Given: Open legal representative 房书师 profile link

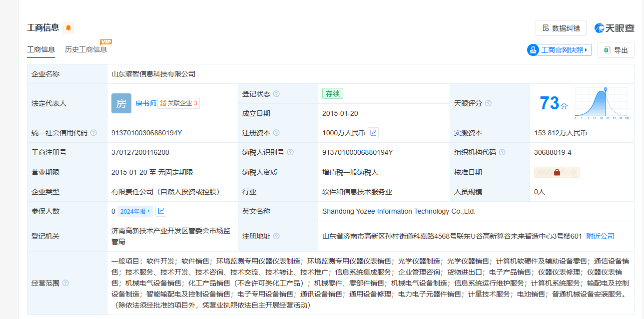Looking at the screenshot, I should [x=145, y=103].
